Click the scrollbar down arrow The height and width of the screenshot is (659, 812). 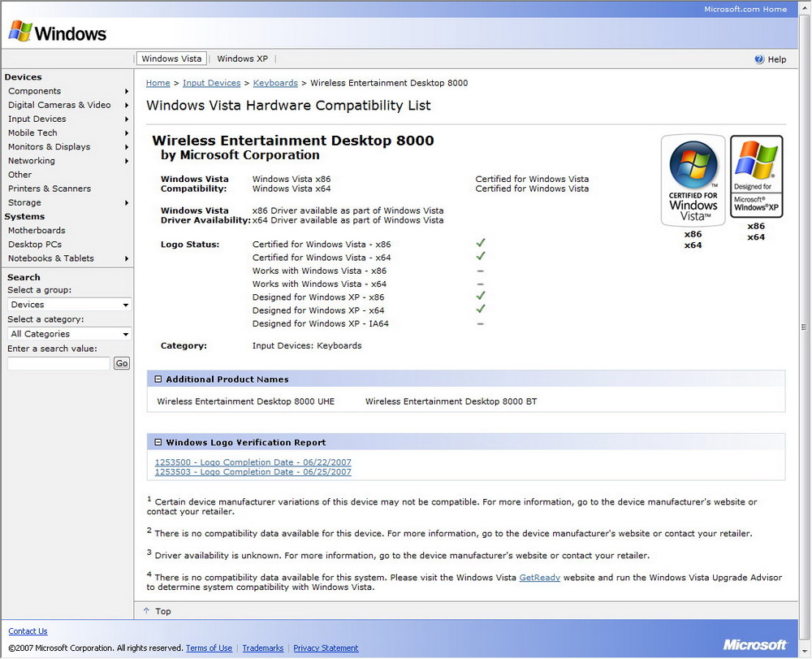coord(804,650)
